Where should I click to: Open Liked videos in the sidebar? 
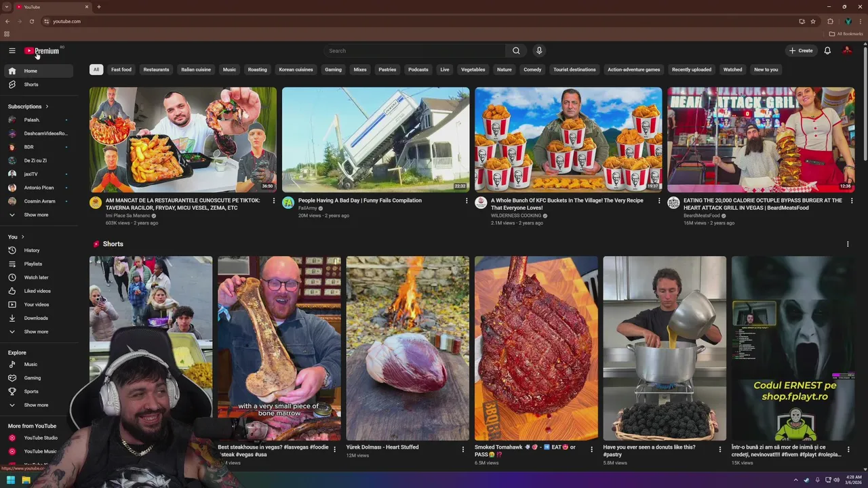[x=38, y=291]
